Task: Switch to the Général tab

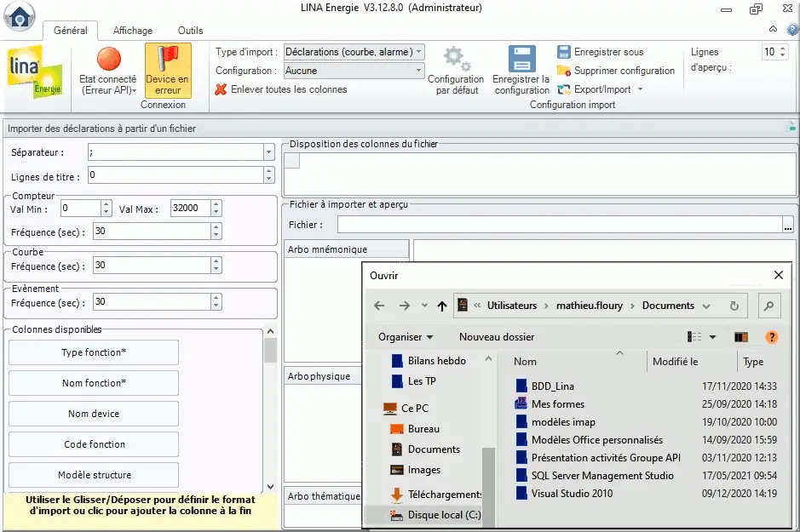Action: click(71, 31)
